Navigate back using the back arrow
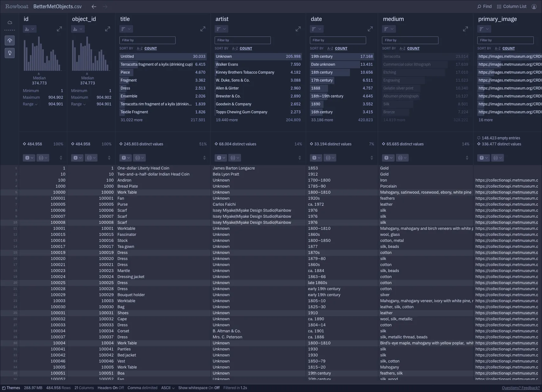The height and width of the screenshot is (392, 542). pos(94,6)
